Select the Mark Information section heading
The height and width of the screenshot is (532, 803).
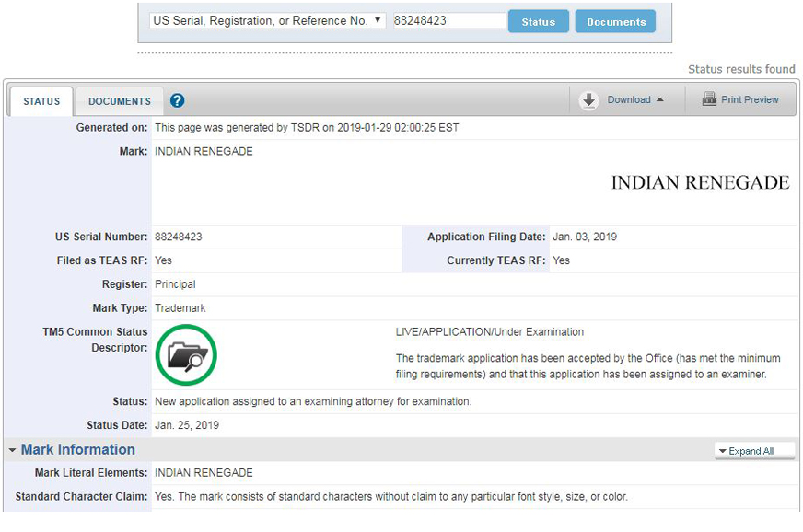click(x=78, y=450)
